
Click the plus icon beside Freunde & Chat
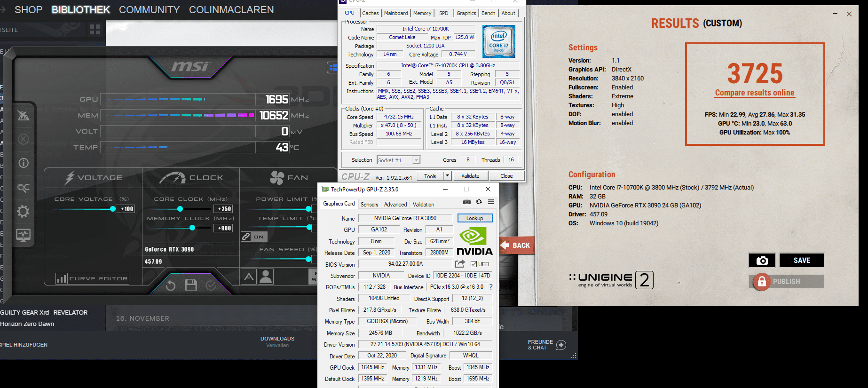pos(561,345)
